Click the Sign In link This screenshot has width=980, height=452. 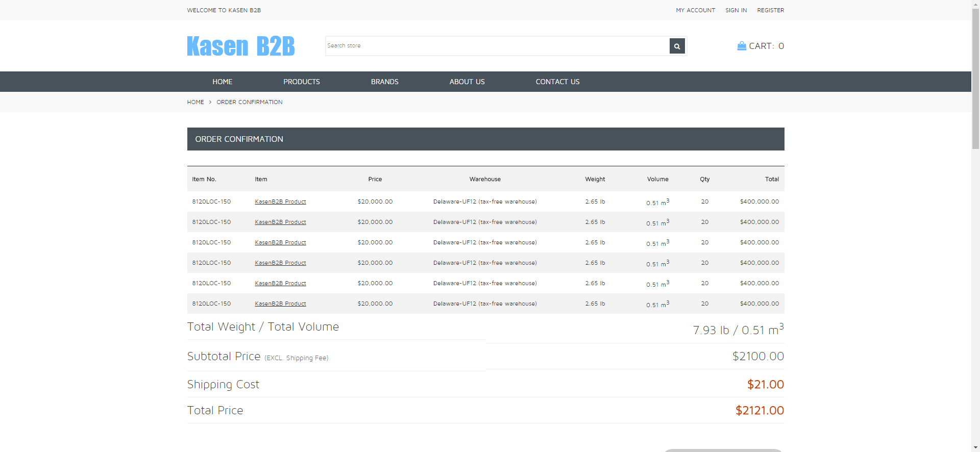click(x=736, y=10)
